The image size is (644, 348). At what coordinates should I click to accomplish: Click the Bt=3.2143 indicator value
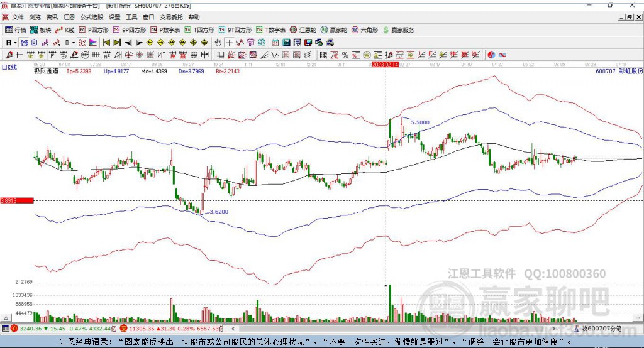tap(228, 72)
